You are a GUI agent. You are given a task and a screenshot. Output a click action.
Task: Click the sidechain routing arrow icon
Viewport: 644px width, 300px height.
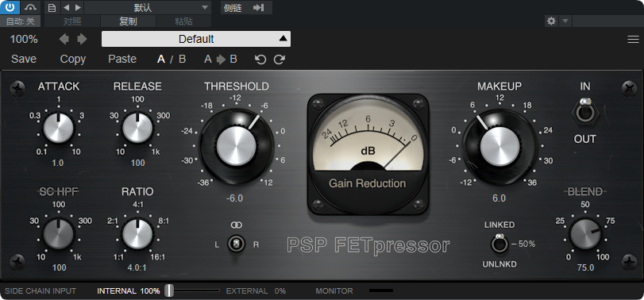pyautogui.click(x=258, y=7)
